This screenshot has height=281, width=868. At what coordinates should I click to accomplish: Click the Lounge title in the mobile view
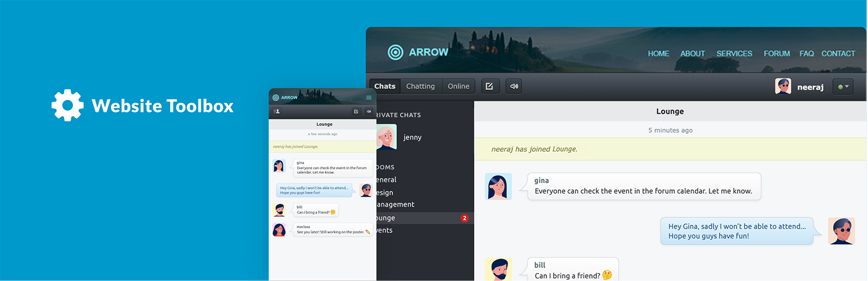pos(324,124)
